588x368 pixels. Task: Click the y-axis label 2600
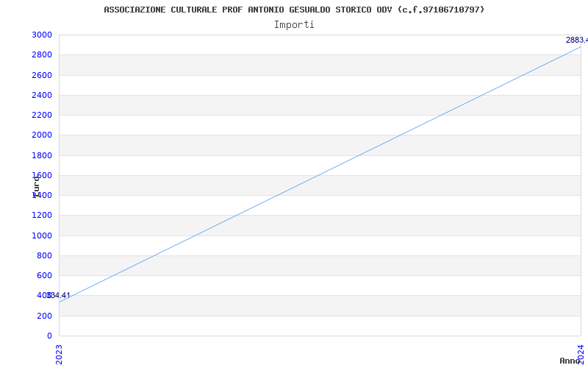click(42, 75)
